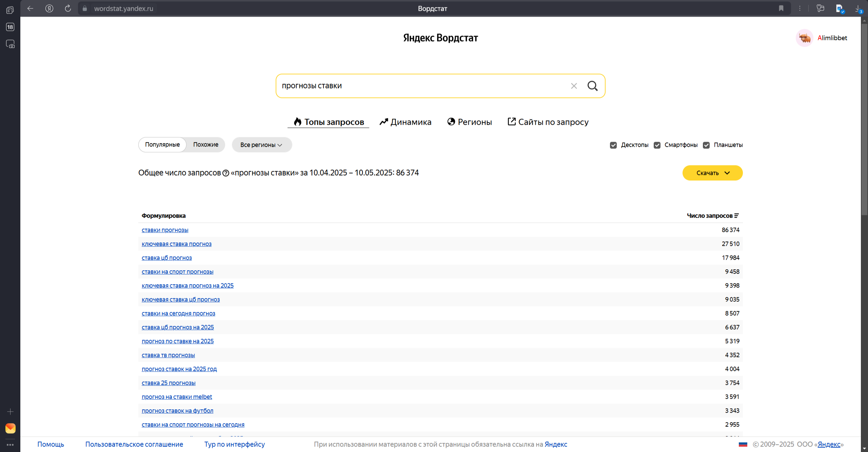This screenshot has height=452, width=868.
Task: Open the ставка тв прогнозы link
Action: (168, 355)
